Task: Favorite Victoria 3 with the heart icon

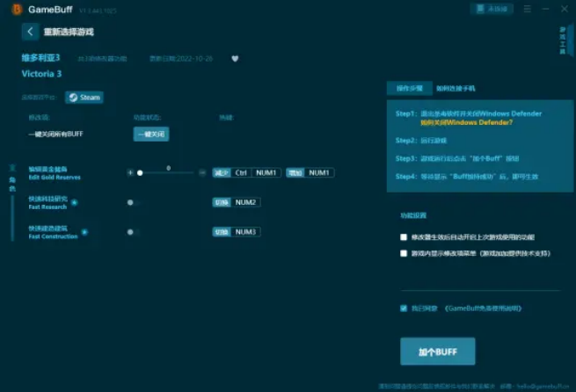Action: pos(235,59)
